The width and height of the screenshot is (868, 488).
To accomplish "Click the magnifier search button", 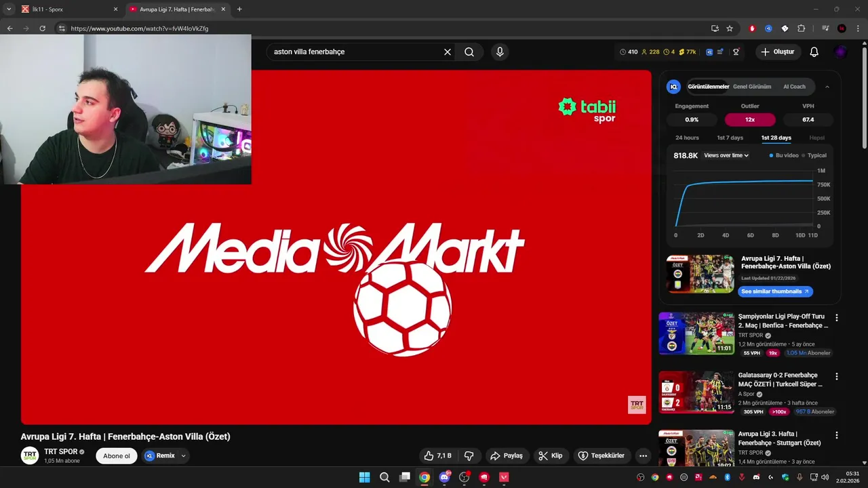I will point(469,52).
